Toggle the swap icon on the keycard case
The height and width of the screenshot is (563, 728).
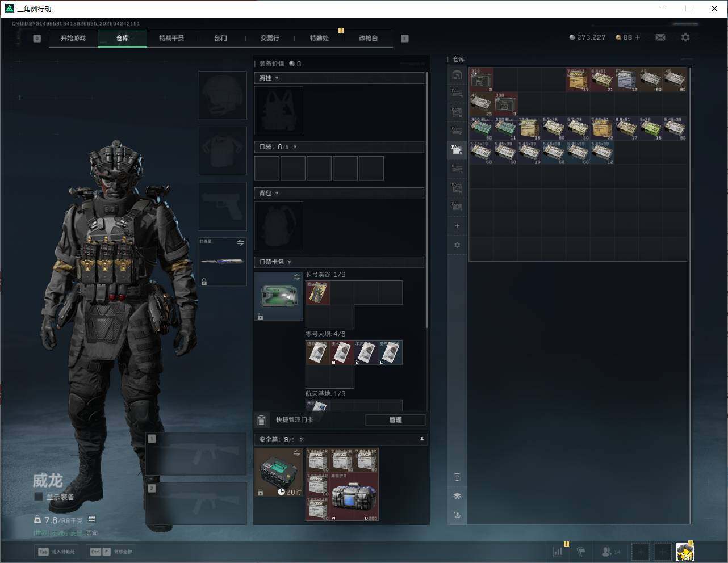click(x=297, y=277)
